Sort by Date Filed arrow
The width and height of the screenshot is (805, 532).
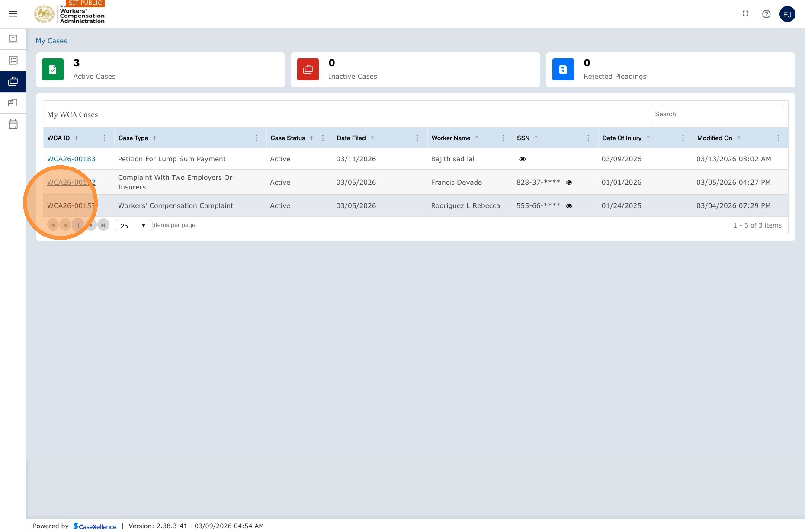[372, 138]
